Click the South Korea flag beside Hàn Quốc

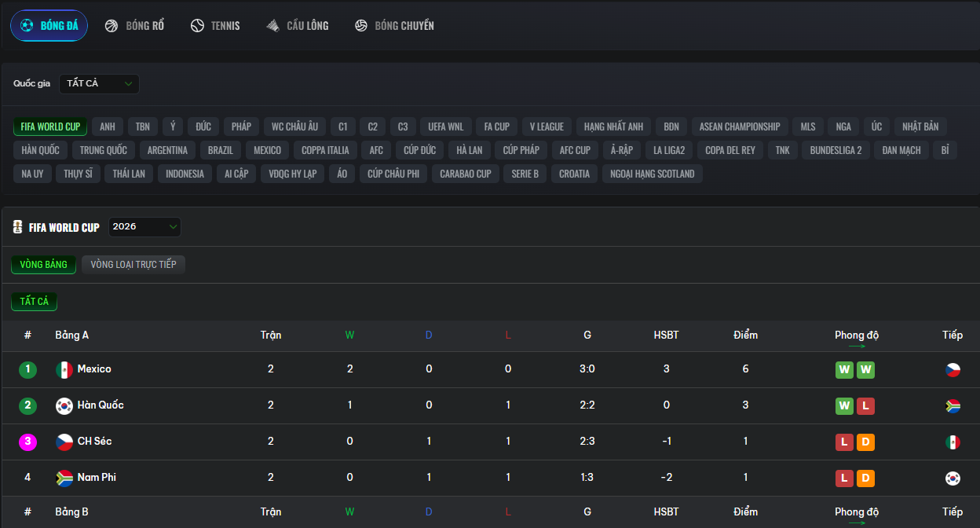pyautogui.click(x=64, y=405)
